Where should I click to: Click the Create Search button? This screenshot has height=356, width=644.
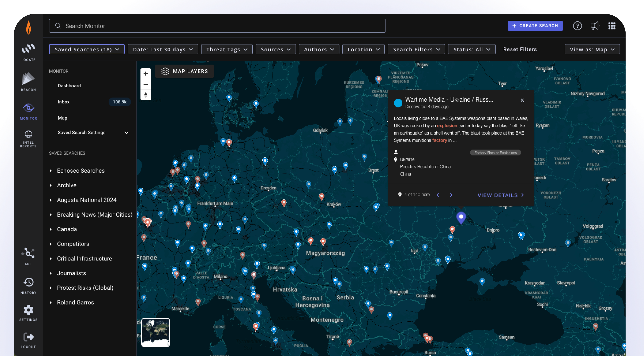[535, 26]
